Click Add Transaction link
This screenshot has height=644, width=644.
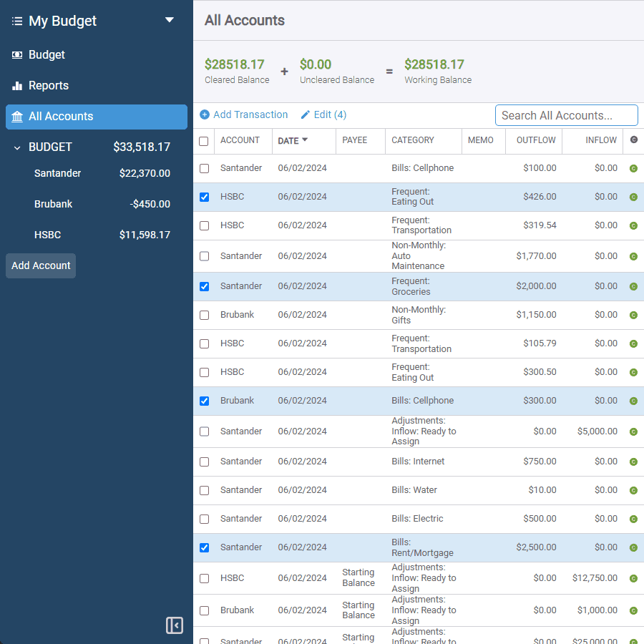click(243, 114)
